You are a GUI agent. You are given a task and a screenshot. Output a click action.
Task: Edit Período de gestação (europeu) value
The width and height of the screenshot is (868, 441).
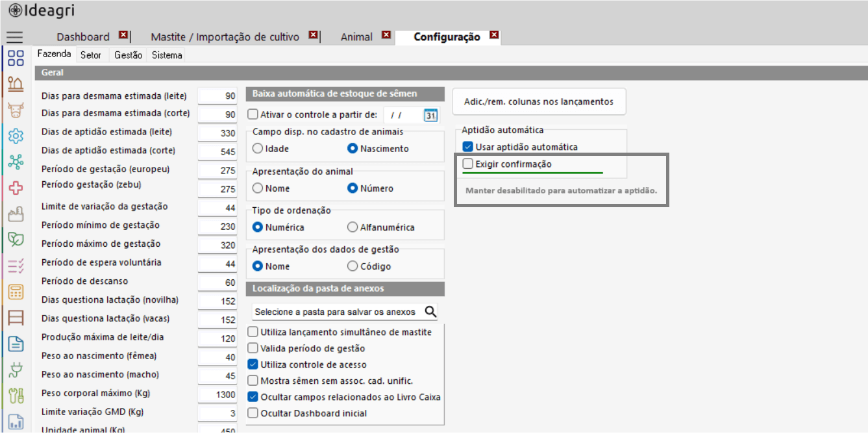click(x=217, y=170)
